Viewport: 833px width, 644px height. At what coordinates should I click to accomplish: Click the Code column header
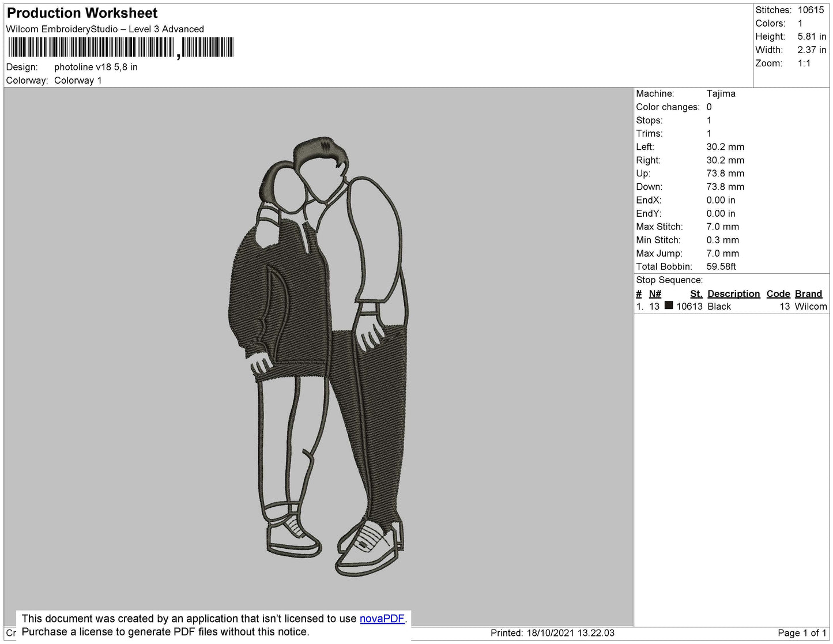[778, 293]
